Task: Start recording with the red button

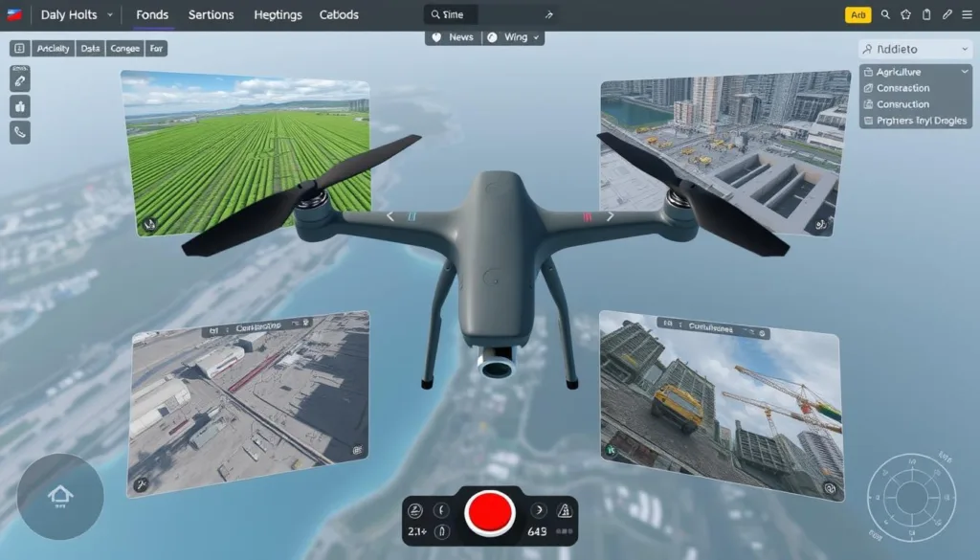Action: click(x=490, y=513)
